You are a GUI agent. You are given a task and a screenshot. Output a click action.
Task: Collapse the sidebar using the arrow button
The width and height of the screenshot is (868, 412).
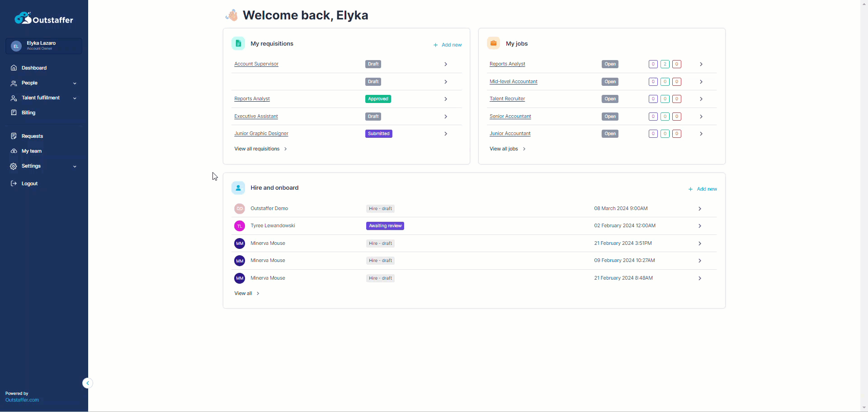click(87, 383)
